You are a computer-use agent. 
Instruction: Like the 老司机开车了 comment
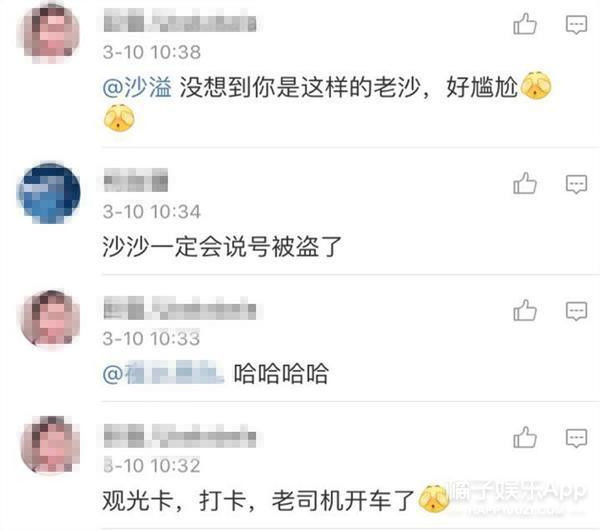pos(525,437)
